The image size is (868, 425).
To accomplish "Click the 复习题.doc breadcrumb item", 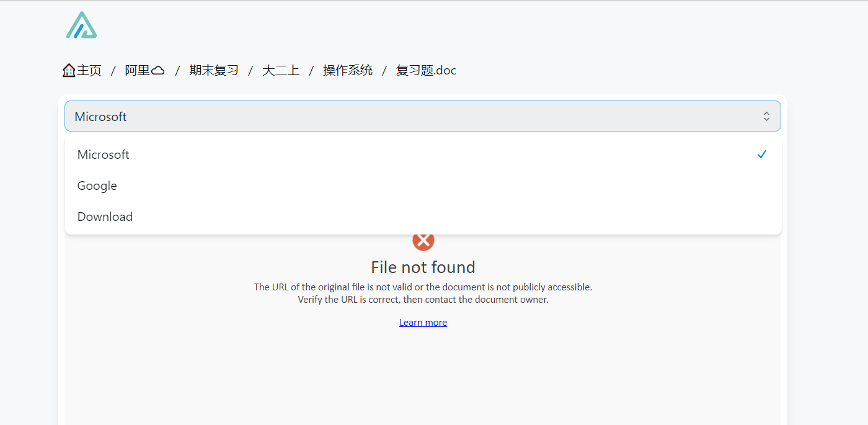I will pos(426,71).
